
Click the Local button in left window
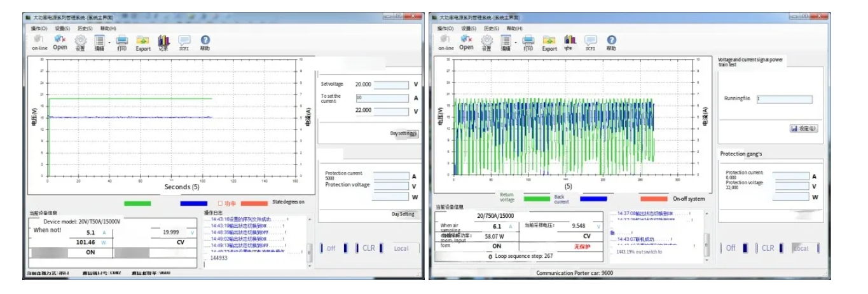point(401,248)
